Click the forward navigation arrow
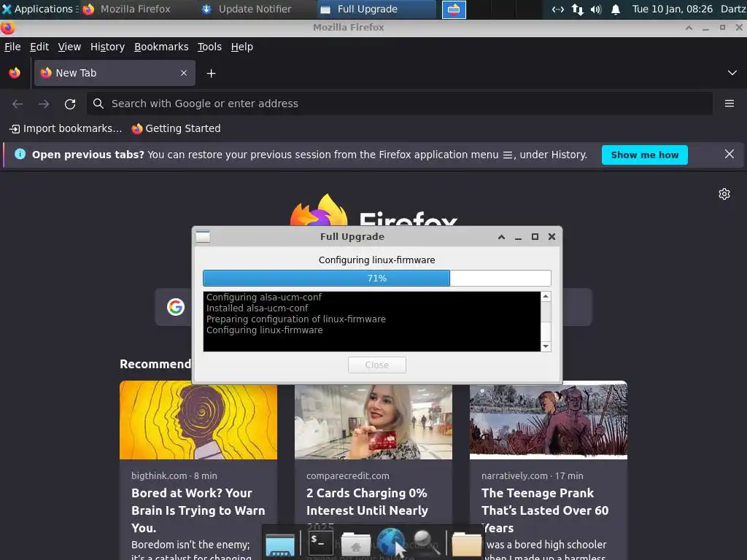747x560 pixels. pyautogui.click(x=44, y=104)
